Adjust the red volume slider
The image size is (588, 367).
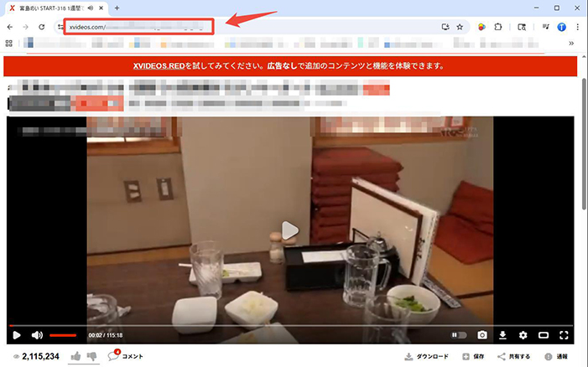[x=63, y=335]
